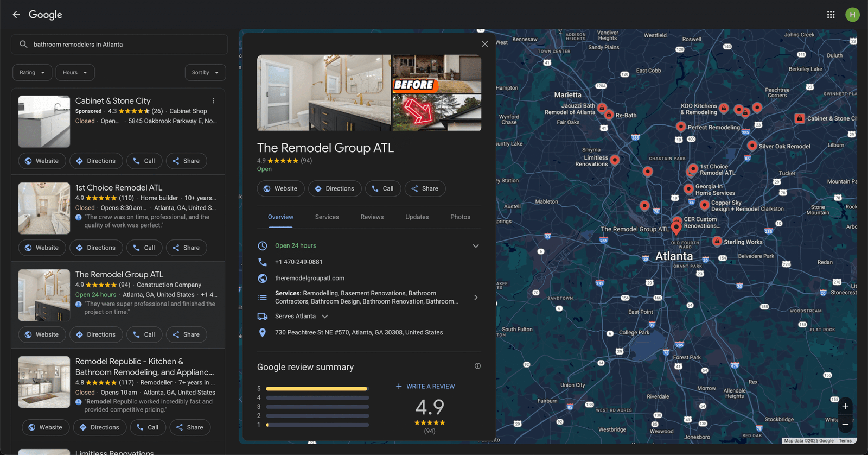Click the CER Custom Renovations map pin
This screenshot has width=868, height=455.
pyautogui.click(x=677, y=221)
